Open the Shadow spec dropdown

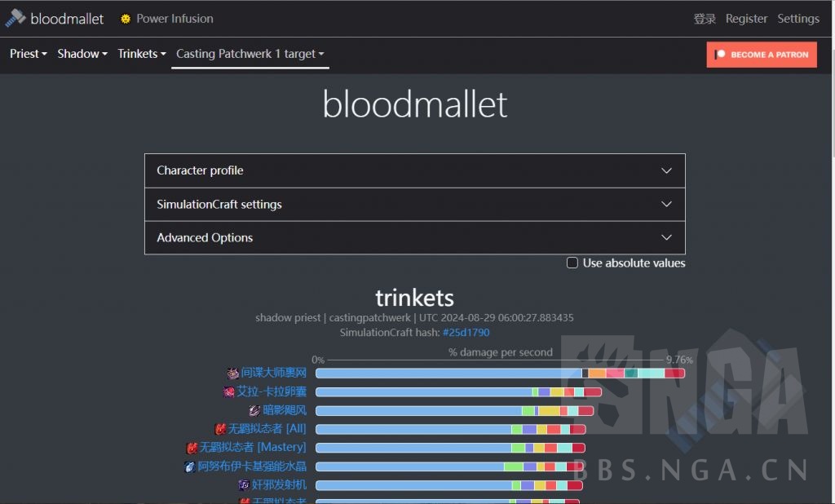click(x=82, y=54)
